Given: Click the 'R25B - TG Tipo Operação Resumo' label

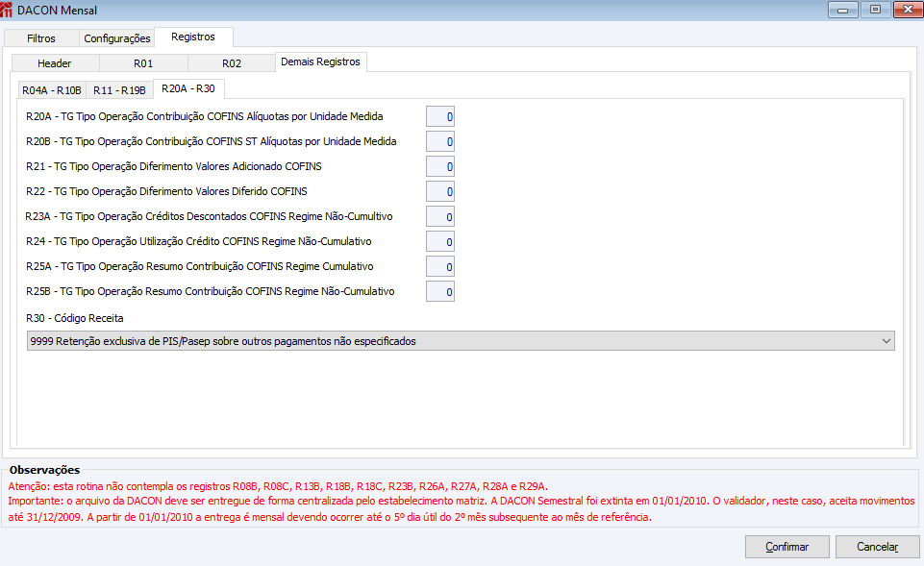Looking at the screenshot, I should tap(211, 291).
